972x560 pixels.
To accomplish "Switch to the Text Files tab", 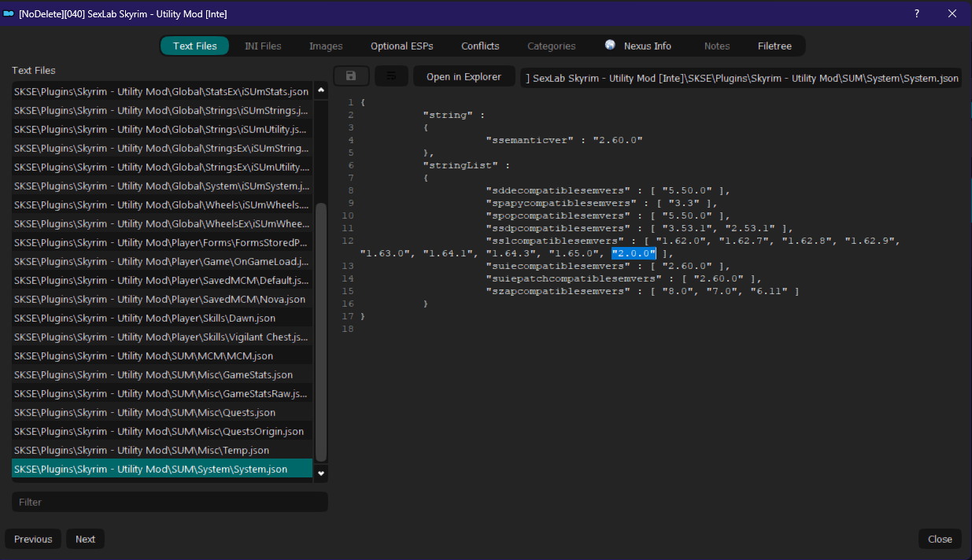I will click(x=194, y=46).
